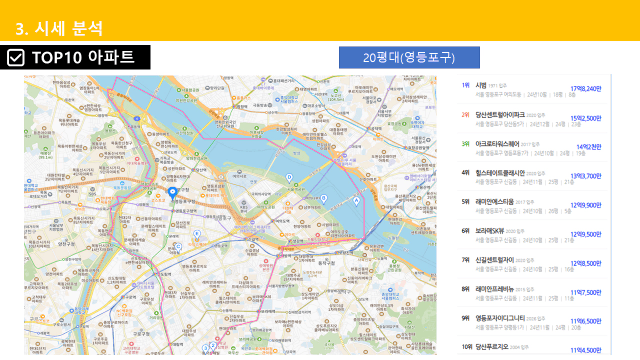640x360 pixels.
Task: Select map marker A on the river
Action: click(x=356, y=201)
